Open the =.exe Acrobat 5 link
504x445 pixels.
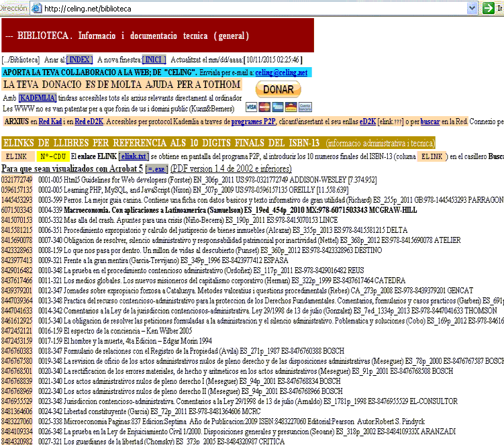click(x=156, y=169)
